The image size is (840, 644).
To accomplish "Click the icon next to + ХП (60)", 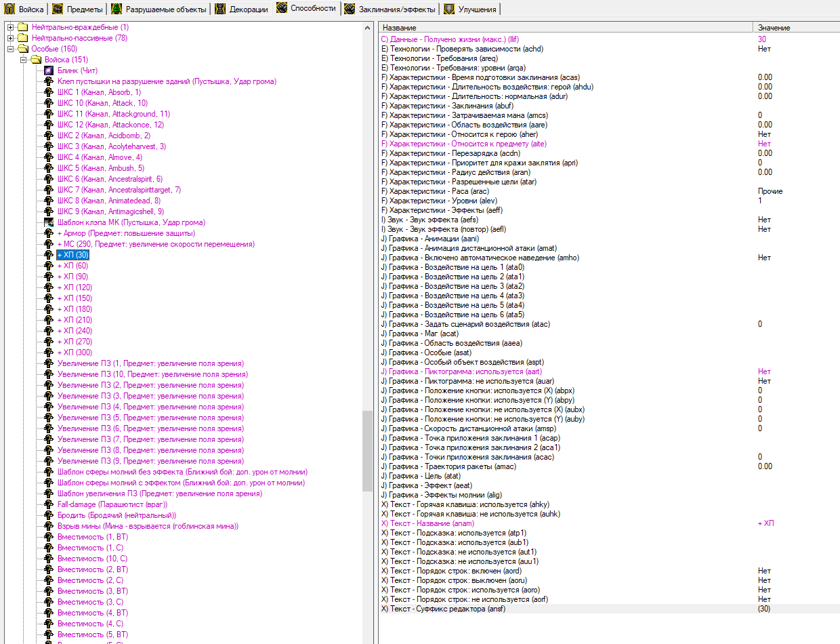I will [49, 266].
